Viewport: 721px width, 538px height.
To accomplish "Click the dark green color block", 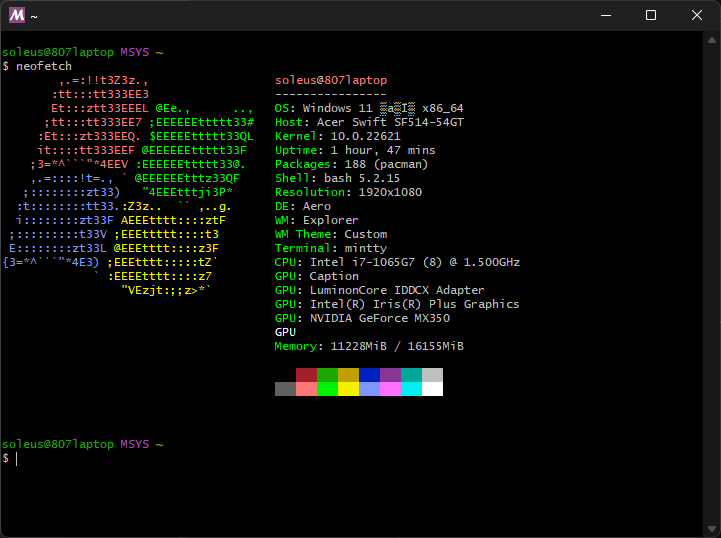I will (x=327, y=375).
